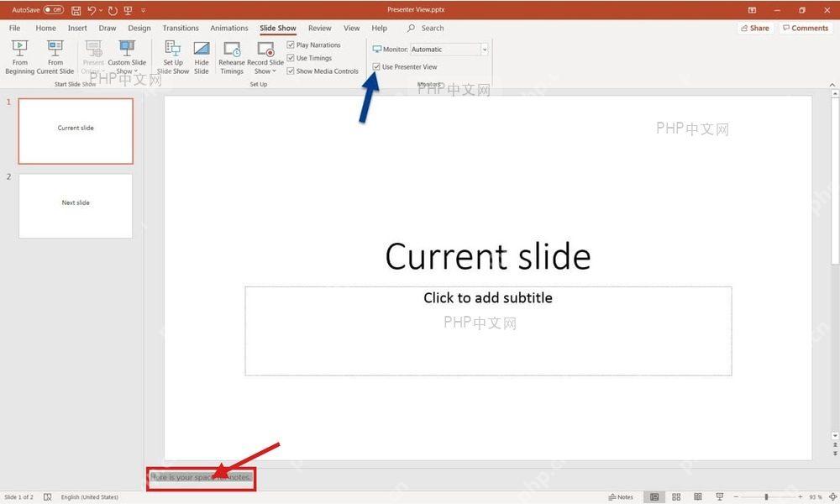Click the zoom out minus button
Viewport: 840px width, 504px height.
click(736, 497)
